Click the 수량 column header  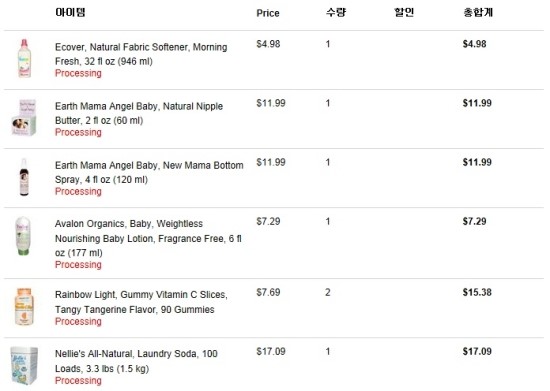[x=336, y=12]
